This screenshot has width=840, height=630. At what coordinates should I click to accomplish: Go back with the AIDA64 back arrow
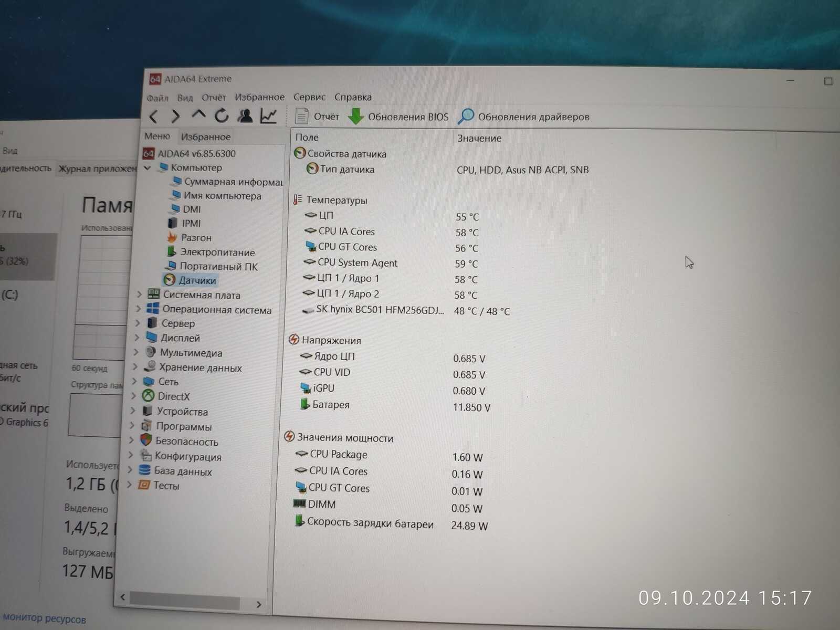pos(153,117)
